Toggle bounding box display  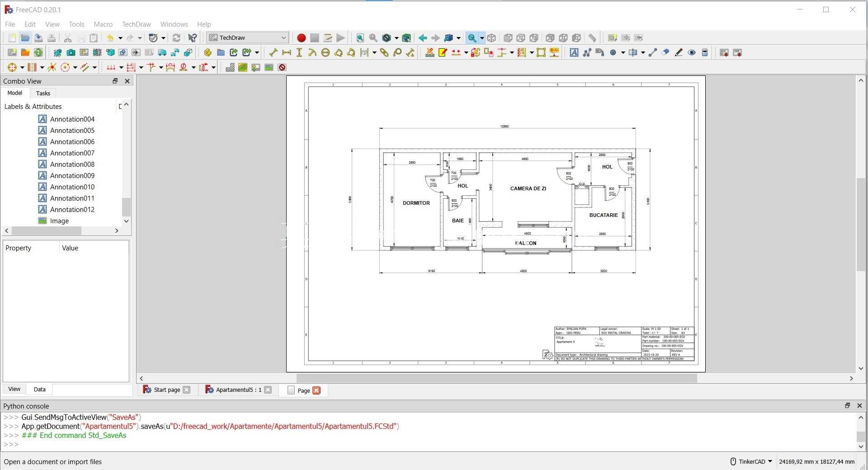pyautogui.click(x=406, y=38)
